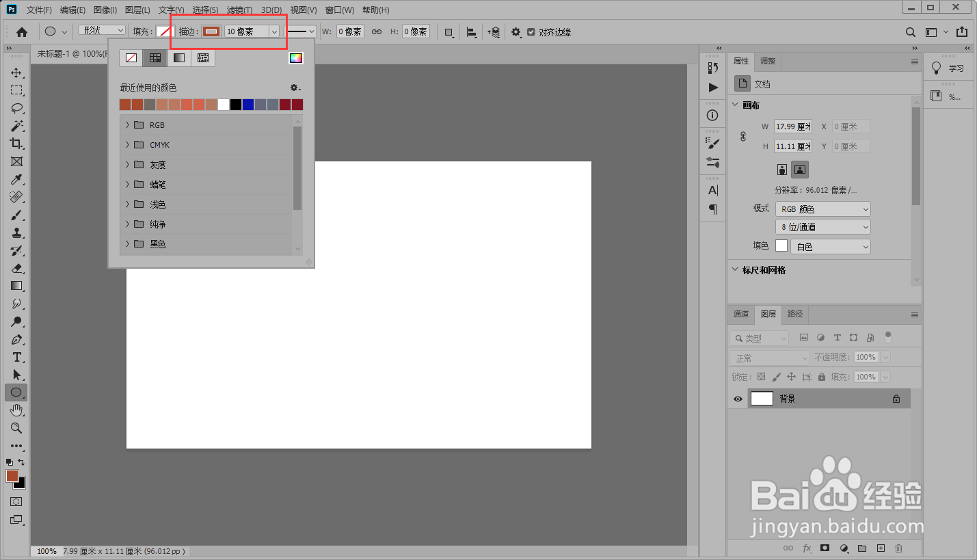This screenshot has width=977, height=560.
Task: Select the Hand tool
Action: [16, 410]
